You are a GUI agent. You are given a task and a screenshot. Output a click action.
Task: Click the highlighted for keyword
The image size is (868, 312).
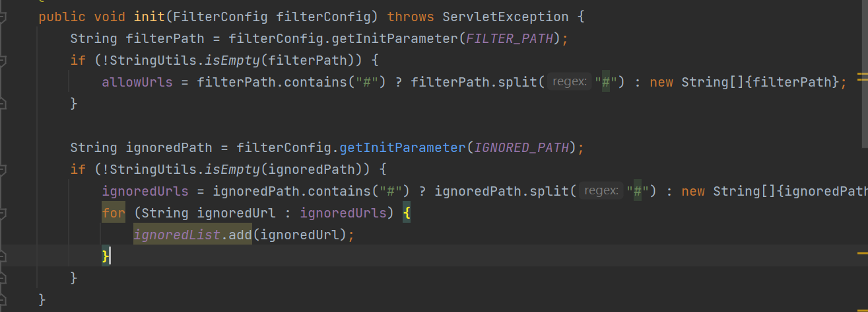click(x=114, y=213)
